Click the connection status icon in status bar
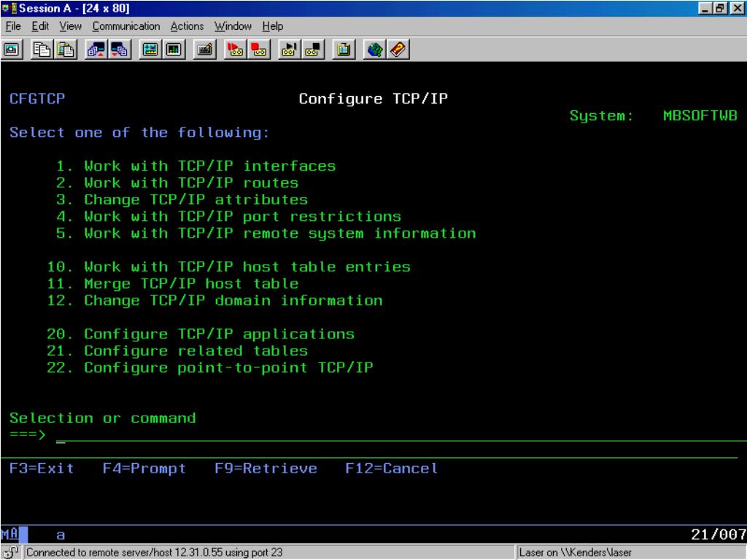Viewport: 747px width, 560px height. click(11, 553)
